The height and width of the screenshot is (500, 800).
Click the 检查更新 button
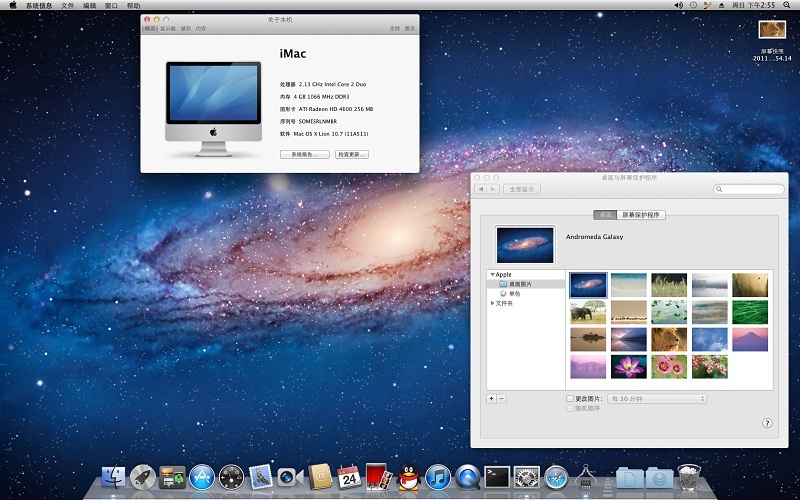click(353, 155)
